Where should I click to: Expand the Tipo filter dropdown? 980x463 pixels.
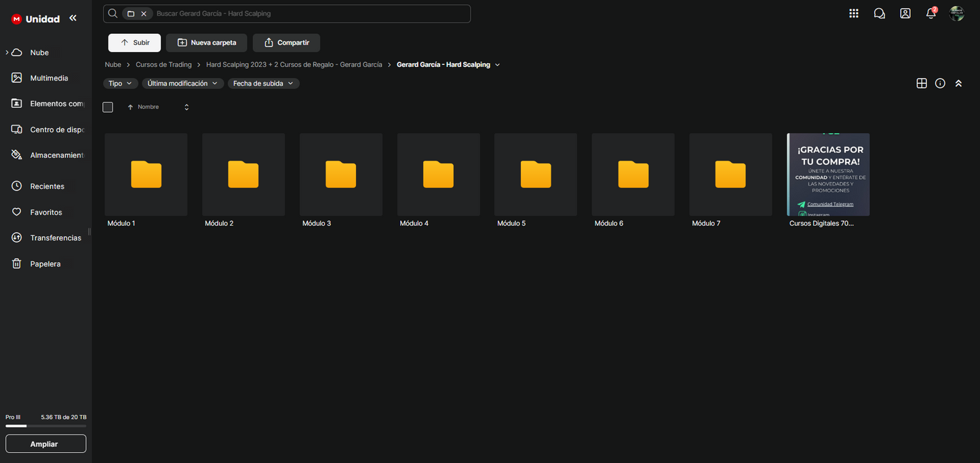[121, 83]
